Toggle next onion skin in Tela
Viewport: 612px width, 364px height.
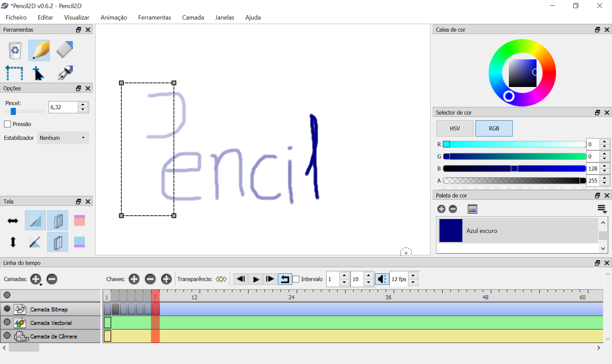pyautogui.click(x=58, y=242)
